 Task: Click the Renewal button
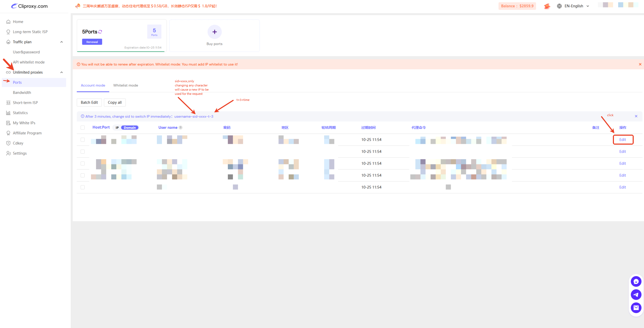(92, 42)
